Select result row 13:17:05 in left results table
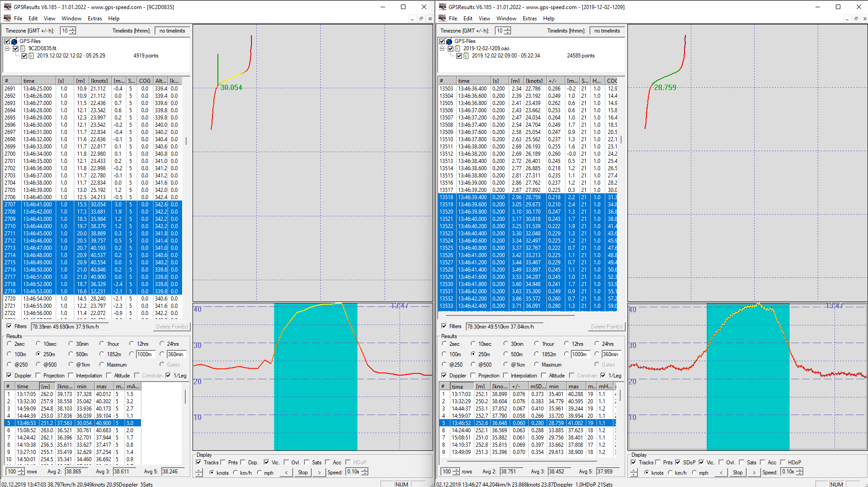 (72, 394)
